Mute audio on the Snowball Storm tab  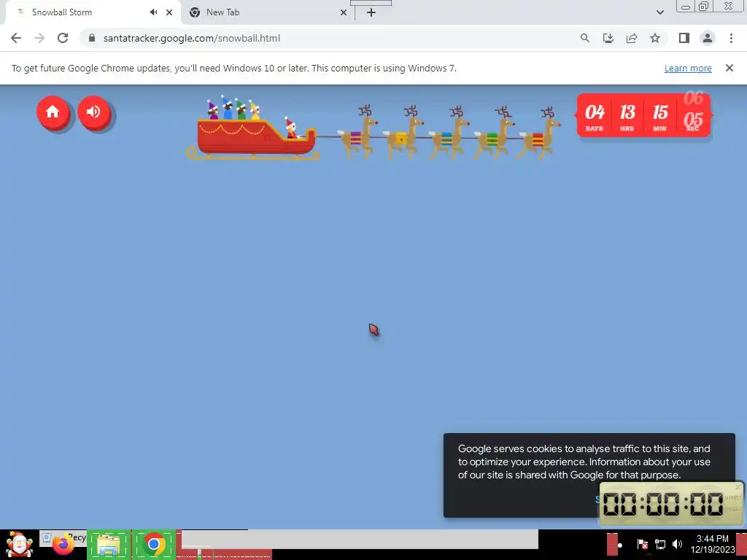coord(153,12)
